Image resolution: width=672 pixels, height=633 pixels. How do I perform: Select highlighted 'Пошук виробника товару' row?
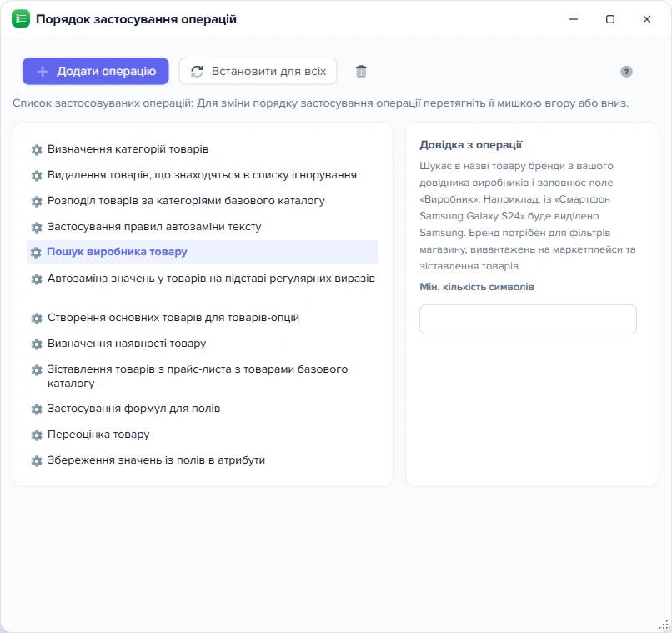pyautogui.click(x=203, y=252)
